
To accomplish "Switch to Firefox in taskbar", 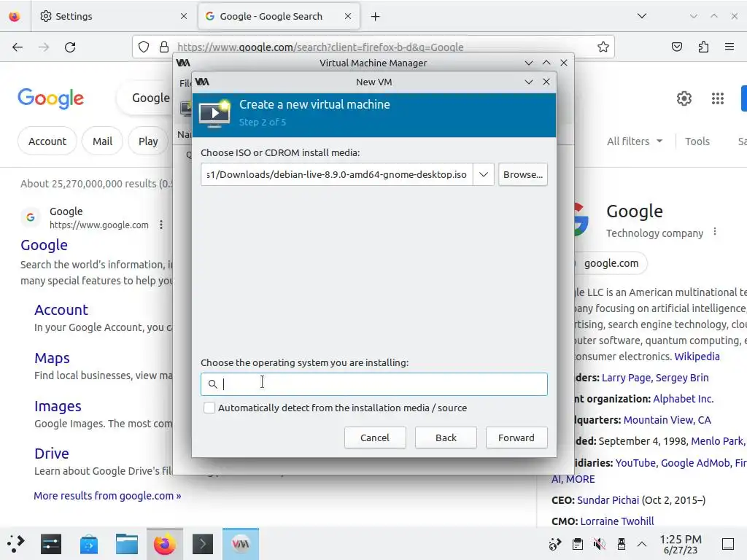I will (x=165, y=544).
